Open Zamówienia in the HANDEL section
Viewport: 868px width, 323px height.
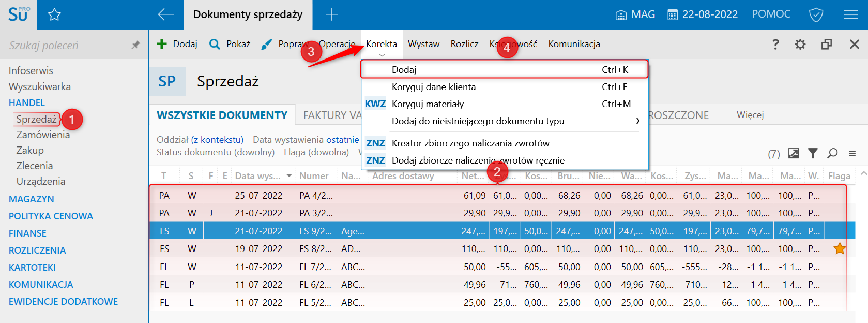(43, 135)
